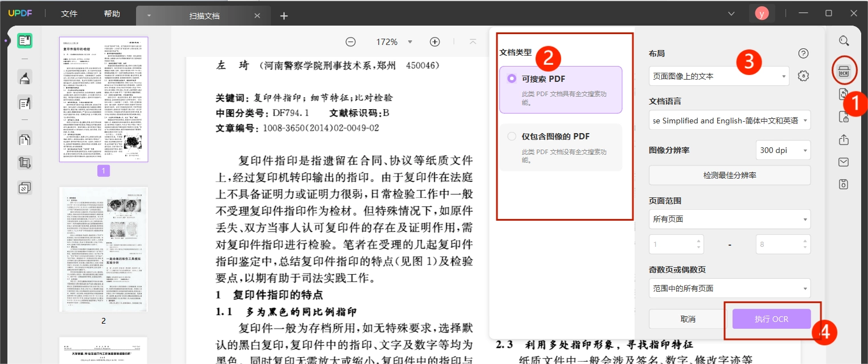The height and width of the screenshot is (364, 868).
Task: Expand the 布局 layout dropdown
Action: tap(719, 76)
